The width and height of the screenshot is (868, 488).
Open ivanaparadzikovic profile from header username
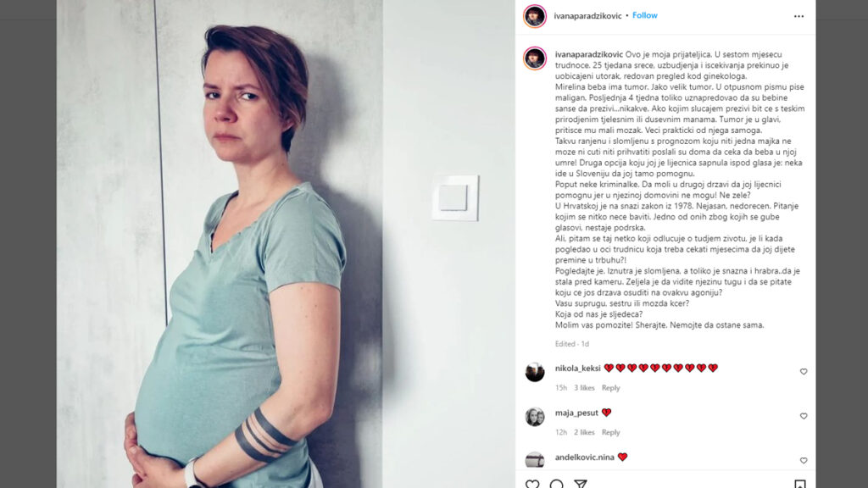click(587, 16)
